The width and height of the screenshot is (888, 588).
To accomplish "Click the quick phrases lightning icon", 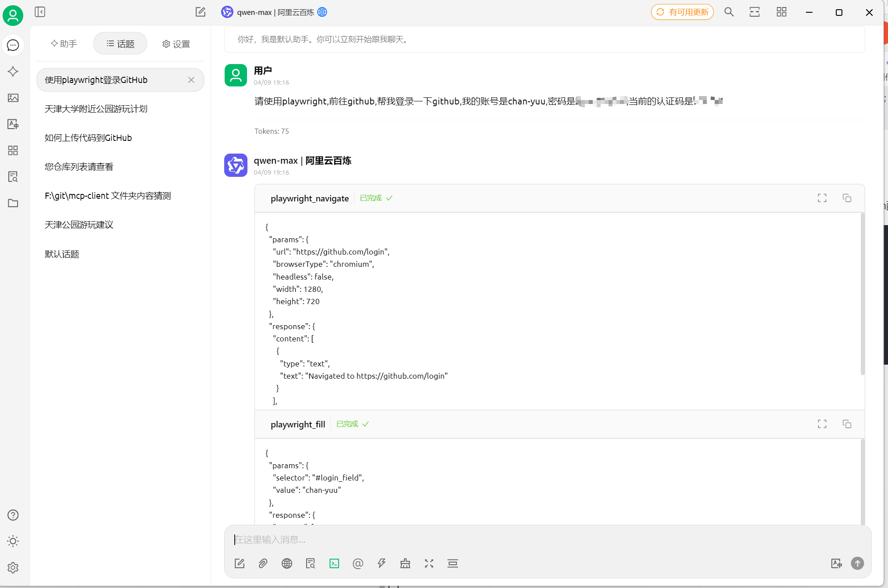I will coord(382,563).
